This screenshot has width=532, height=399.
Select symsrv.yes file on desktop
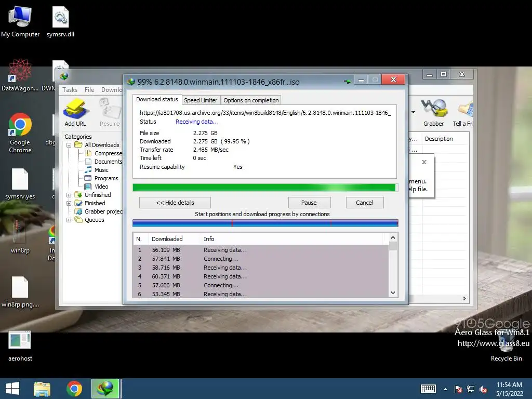[20, 183]
